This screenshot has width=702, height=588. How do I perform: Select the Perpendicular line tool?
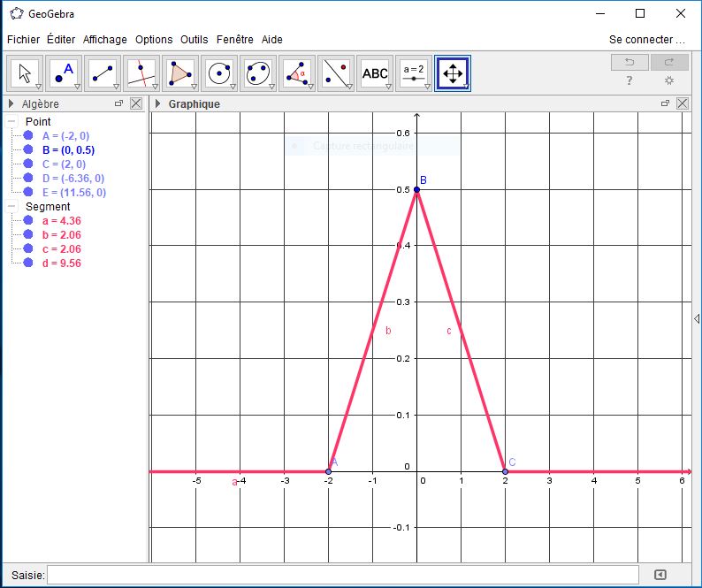(x=141, y=73)
